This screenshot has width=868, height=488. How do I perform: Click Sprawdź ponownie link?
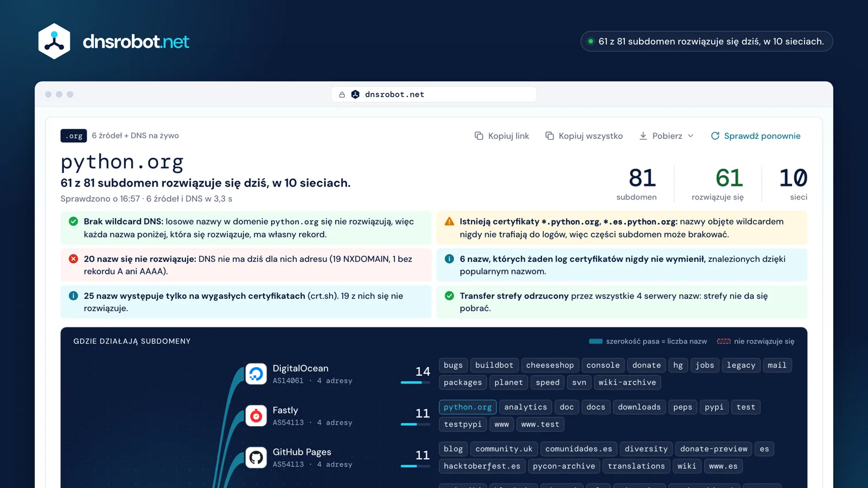point(756,136)
